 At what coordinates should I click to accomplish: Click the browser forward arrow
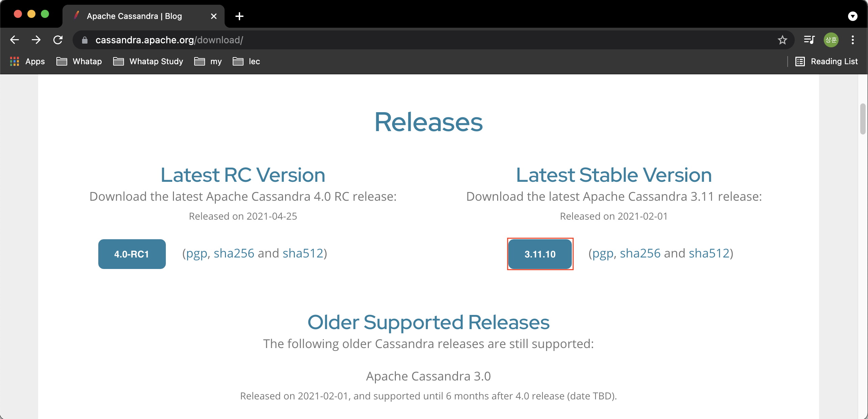click(x=36, y=40)
